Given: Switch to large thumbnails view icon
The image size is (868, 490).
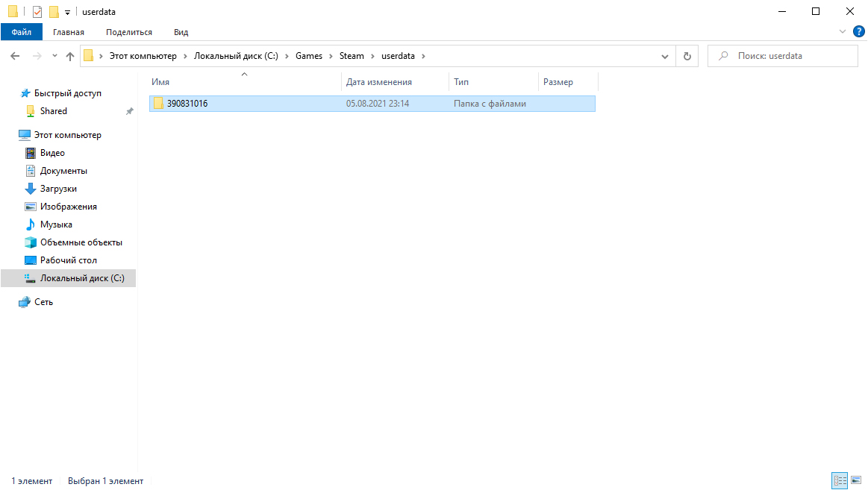Looking at the screenshot, I should 856,481.
